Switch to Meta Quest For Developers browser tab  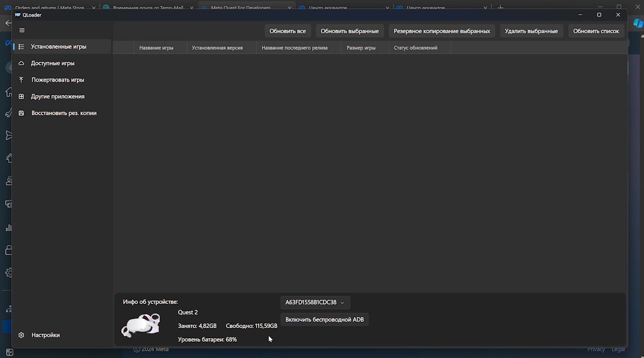241,8
